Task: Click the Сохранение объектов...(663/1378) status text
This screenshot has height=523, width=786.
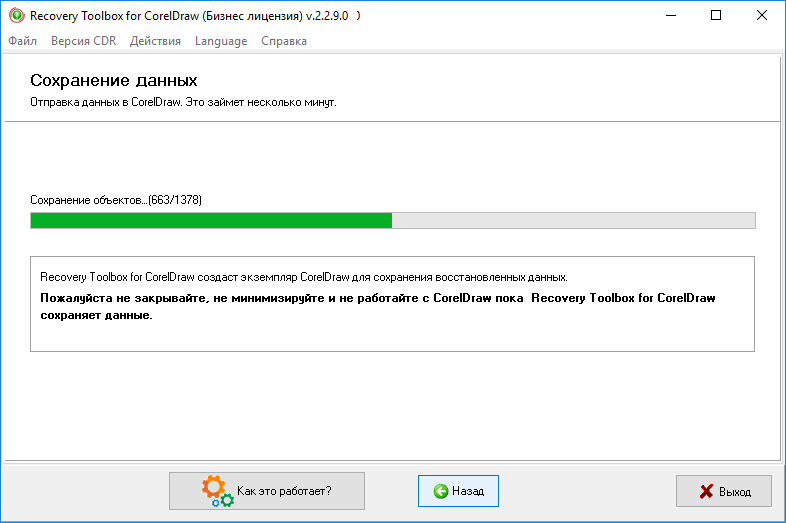Action: pos(116,200)
